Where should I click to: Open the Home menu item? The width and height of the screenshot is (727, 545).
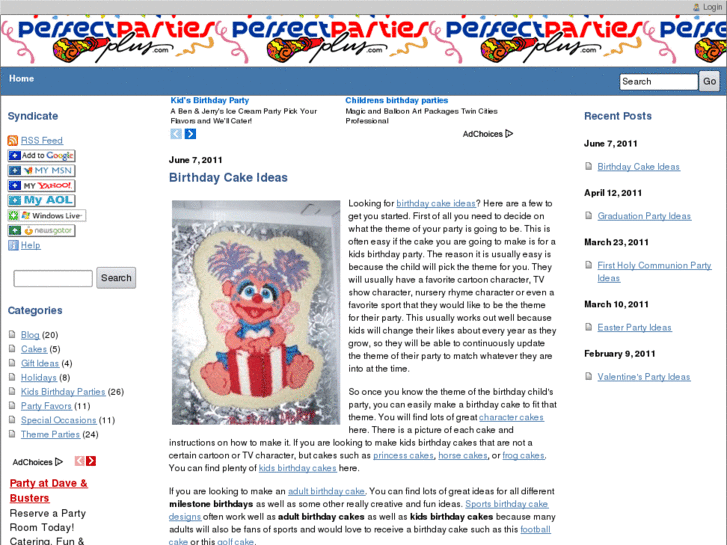tap(21, 78)
